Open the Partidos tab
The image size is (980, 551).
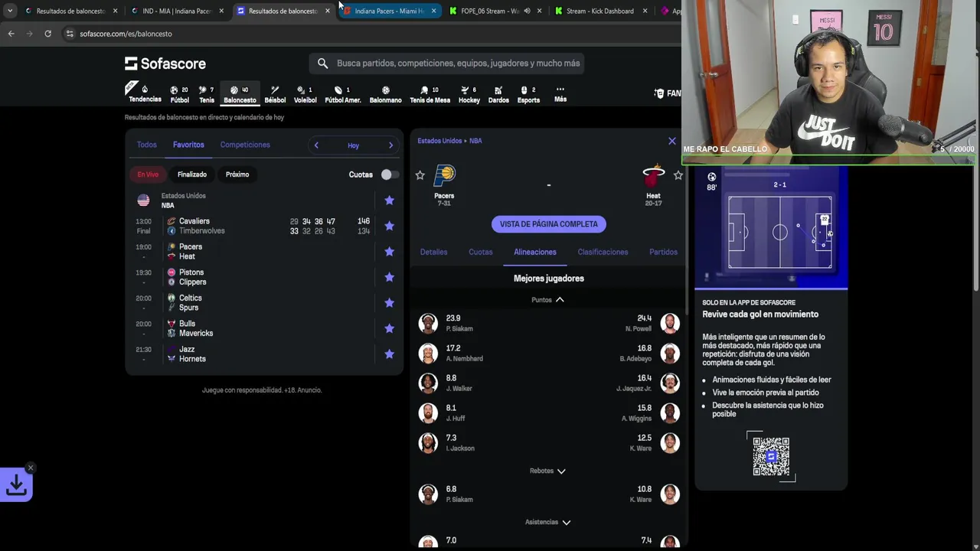(x=663, y=252)
